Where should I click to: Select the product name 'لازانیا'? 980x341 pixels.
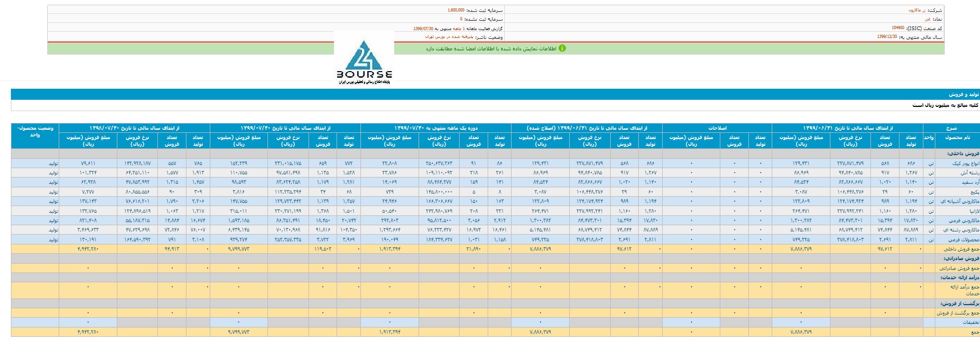click(973, 211)
